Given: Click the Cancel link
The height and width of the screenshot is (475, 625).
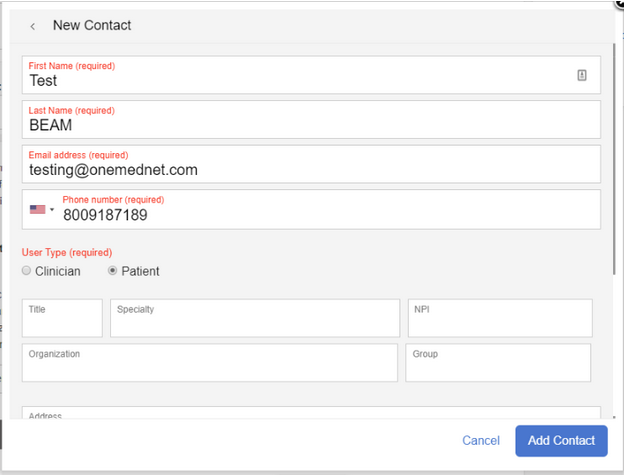Looking at the screenshot, I should coord(481,441).
